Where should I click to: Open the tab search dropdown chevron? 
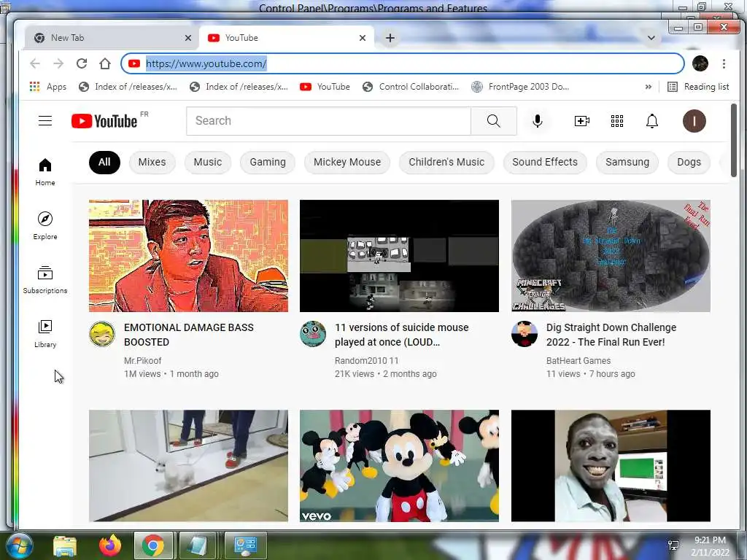pos(651,38)
